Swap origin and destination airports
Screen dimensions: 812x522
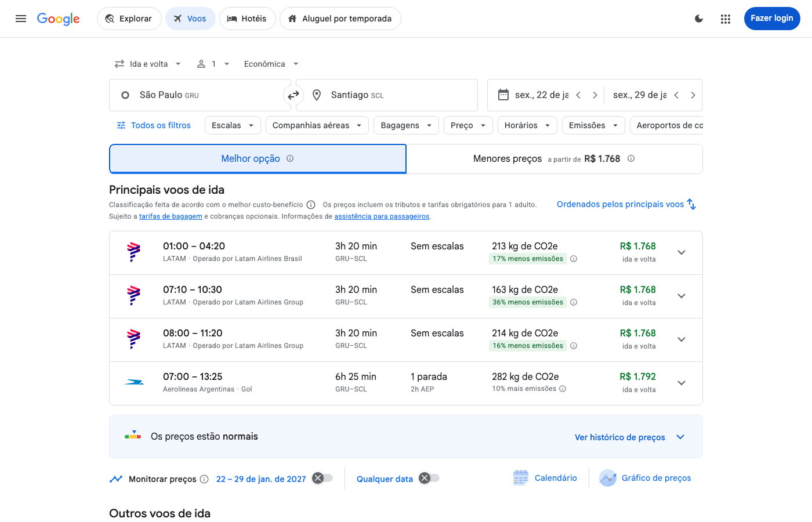(x=293, y=95)
